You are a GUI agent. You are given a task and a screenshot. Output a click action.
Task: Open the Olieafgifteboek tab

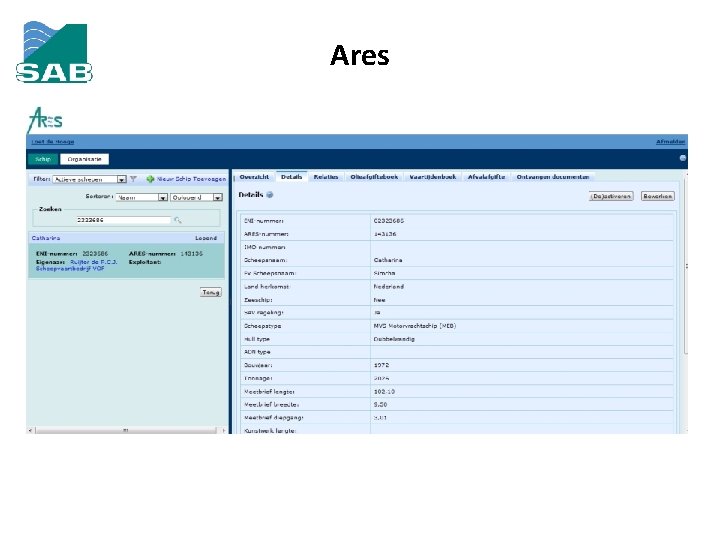374,177
